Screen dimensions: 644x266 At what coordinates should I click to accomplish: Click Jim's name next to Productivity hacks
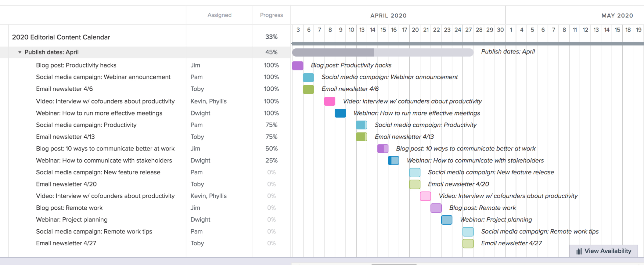[196, 65]
